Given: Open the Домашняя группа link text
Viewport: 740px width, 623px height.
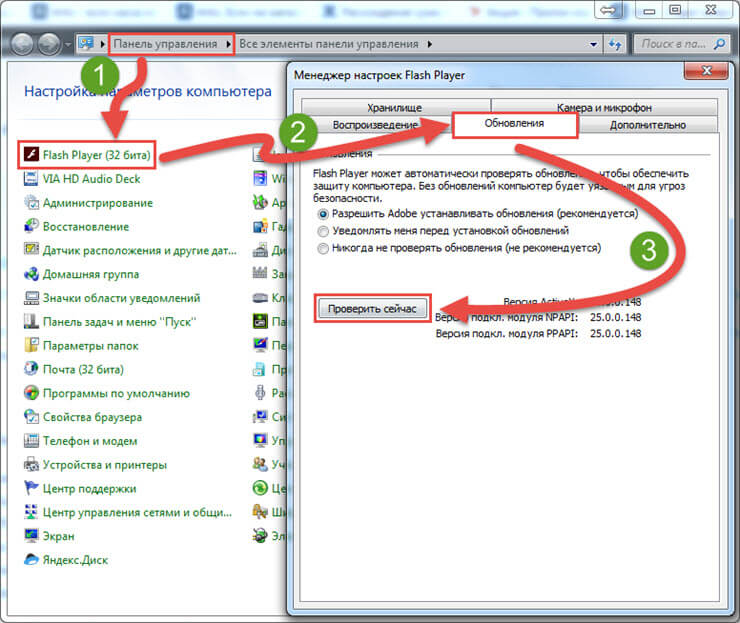Looking at the screenshot, I should [91, 274].
